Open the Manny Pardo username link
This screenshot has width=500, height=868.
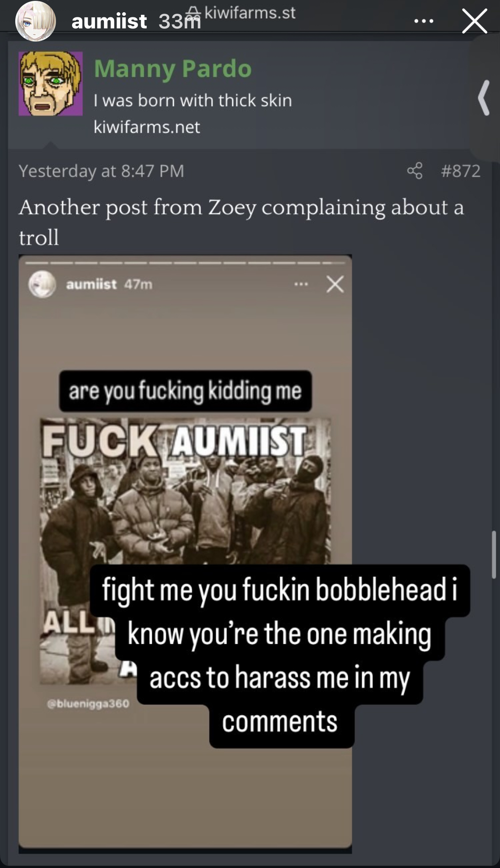tap(173, 68)
